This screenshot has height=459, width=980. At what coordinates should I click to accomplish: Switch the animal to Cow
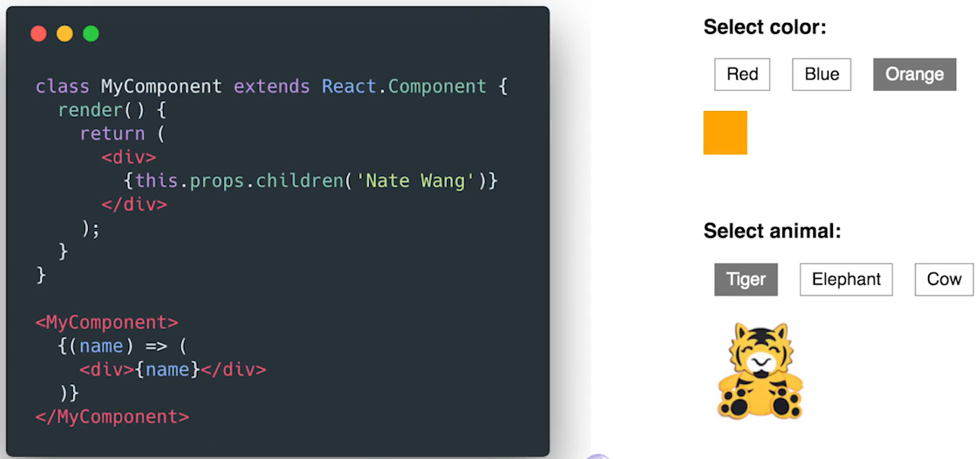pos(944,279)
